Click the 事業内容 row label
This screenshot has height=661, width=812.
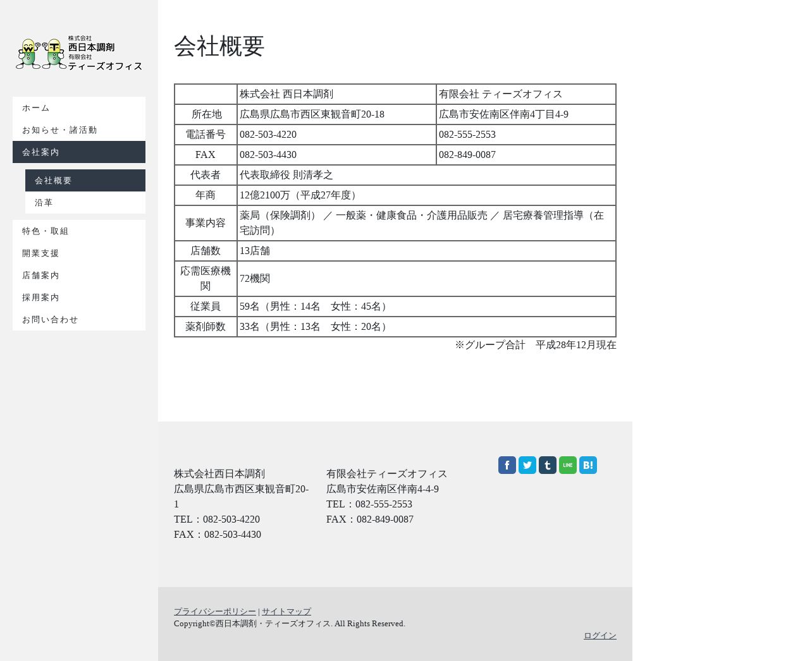tap(206, 223)
